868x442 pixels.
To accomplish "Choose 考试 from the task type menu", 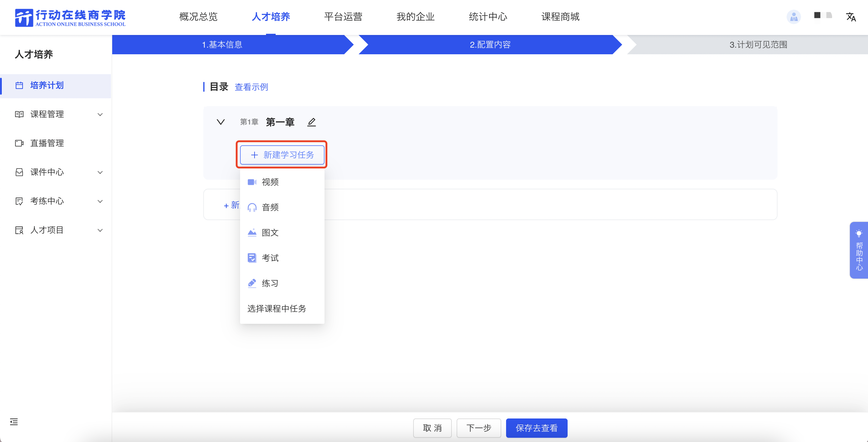I will (282, 258).
